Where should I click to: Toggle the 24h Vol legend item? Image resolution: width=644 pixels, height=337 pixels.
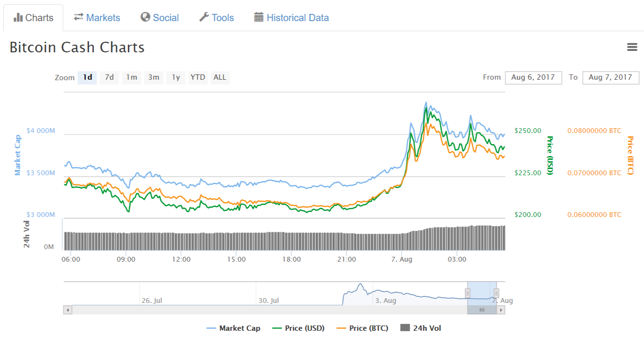[421, 328]
